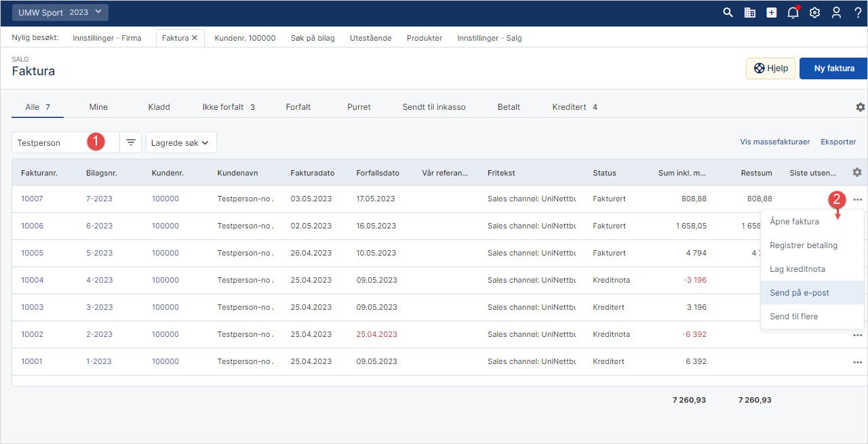Expand Lagrede søk dropdown
This screenshot has height=444, width=868.
[181, 142]
